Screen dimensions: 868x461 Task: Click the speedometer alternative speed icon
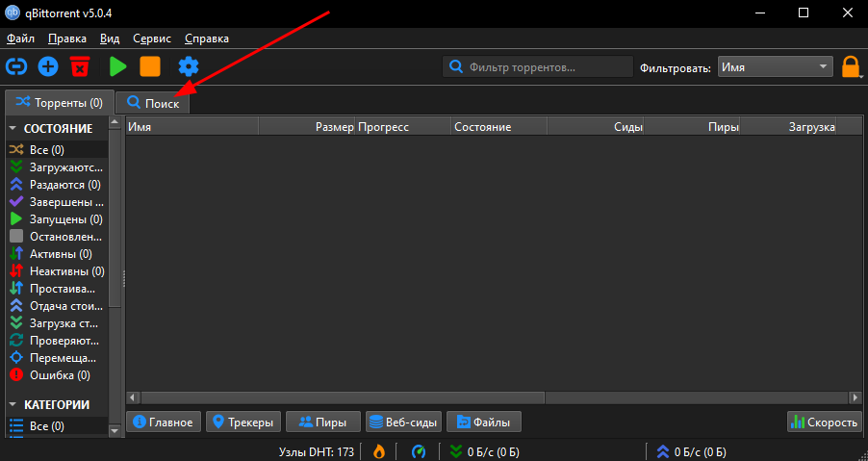coord(419,451)
